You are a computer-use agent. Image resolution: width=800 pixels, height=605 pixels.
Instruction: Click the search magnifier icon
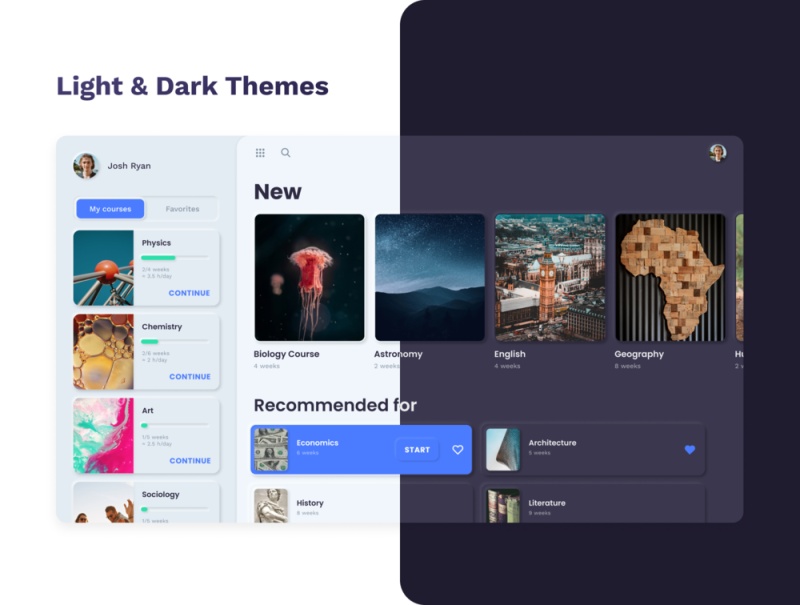coord(285,152)
